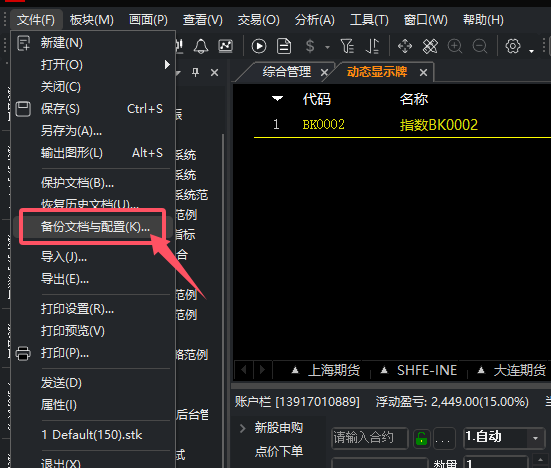
Task: Choose 导入(J)... menu entry
Action: (x=93, y=257)
